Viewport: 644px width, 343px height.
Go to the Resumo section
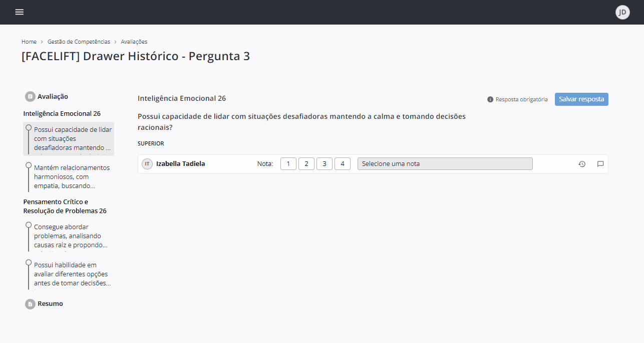[51, 304]
